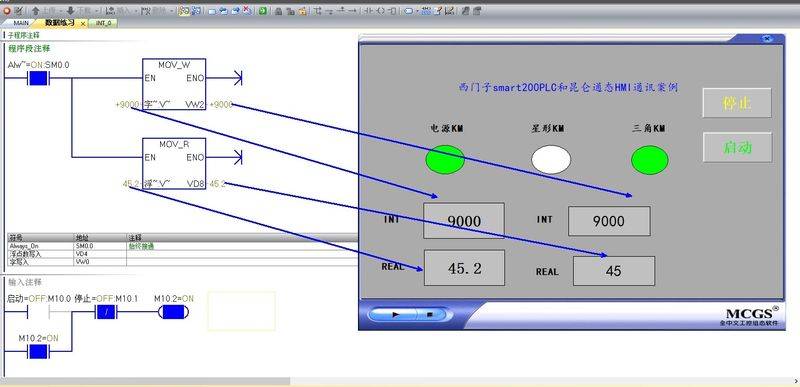Click the 停止 button on HMI
800x387 pixels.
pyautogui.click(x=737, y=103)
